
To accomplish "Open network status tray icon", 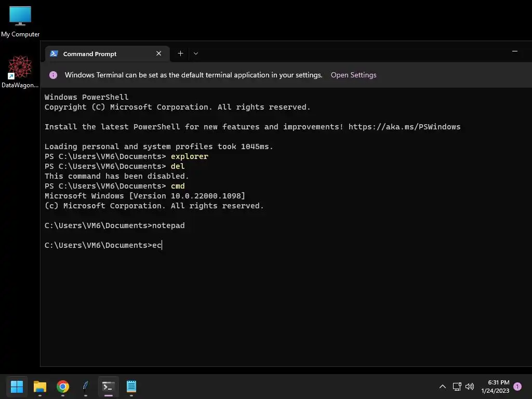I will coord(457,387).
